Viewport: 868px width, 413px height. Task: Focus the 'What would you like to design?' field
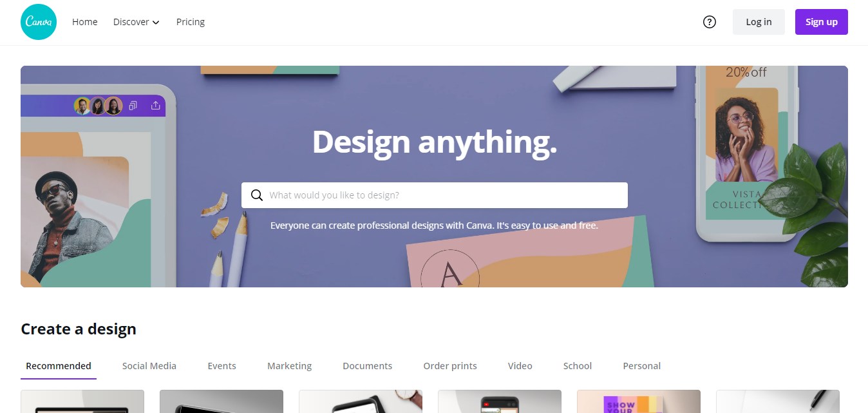(435, 195)
